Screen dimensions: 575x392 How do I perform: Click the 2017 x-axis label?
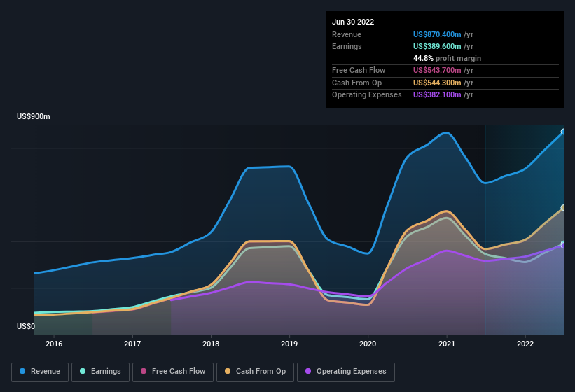[x=132, y=344]
